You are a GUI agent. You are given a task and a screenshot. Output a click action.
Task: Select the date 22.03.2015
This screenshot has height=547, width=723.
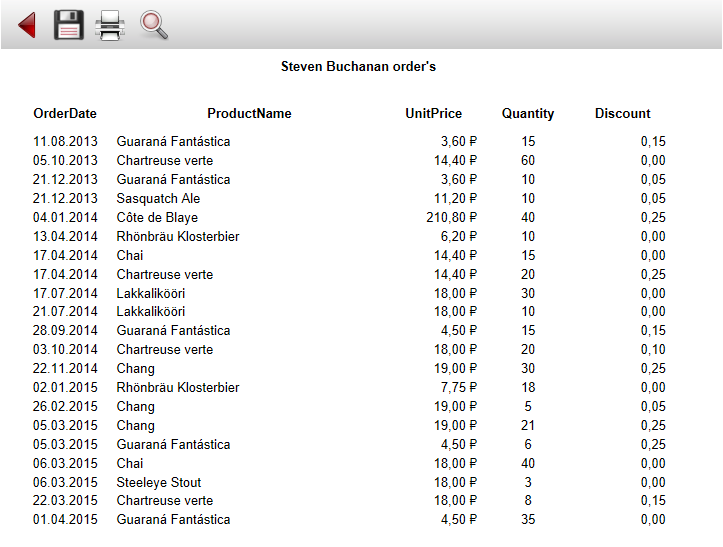65,500
